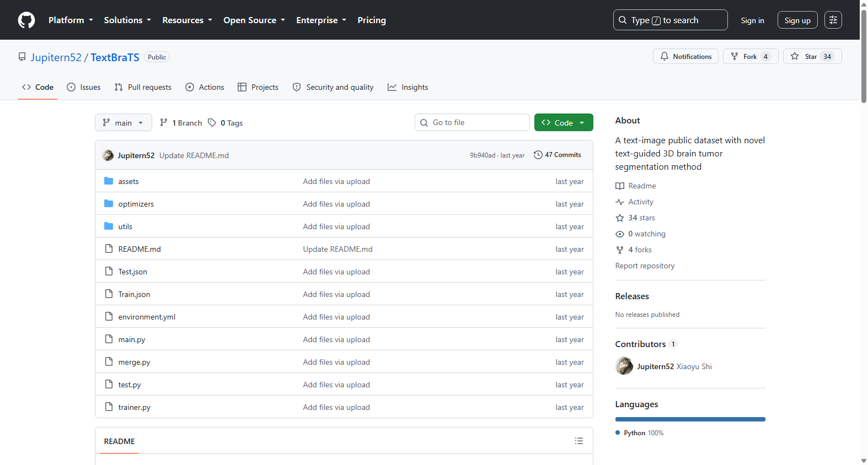The width and height of the screenshot is (868, 465).
Task: Select the Code repository tab
Action: 37,88
